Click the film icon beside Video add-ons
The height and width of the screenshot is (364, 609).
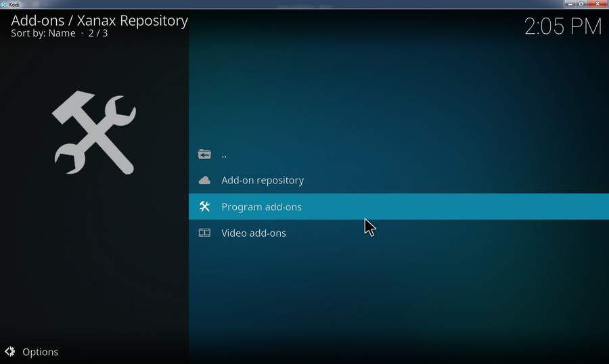coord(204,233)
